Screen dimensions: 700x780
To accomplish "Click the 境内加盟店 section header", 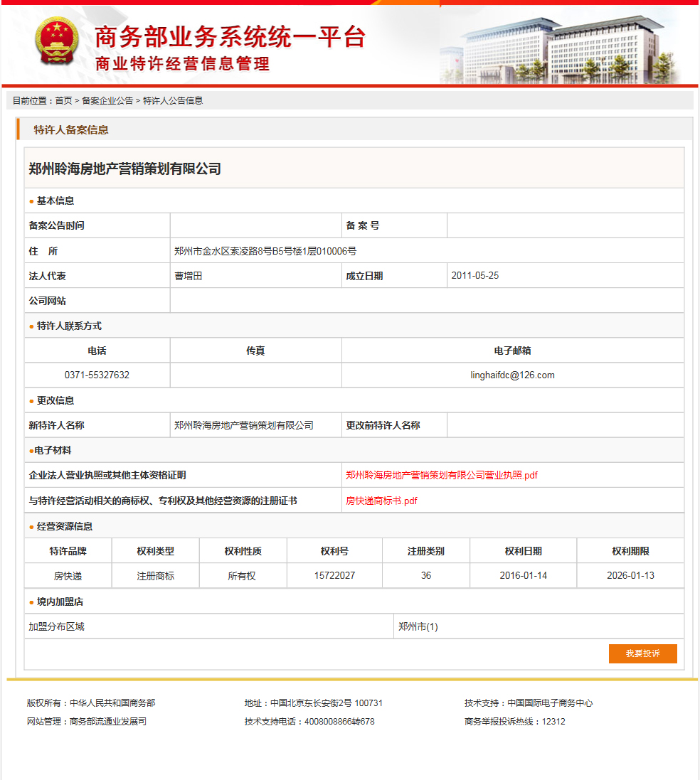I will tap(60, 602).
